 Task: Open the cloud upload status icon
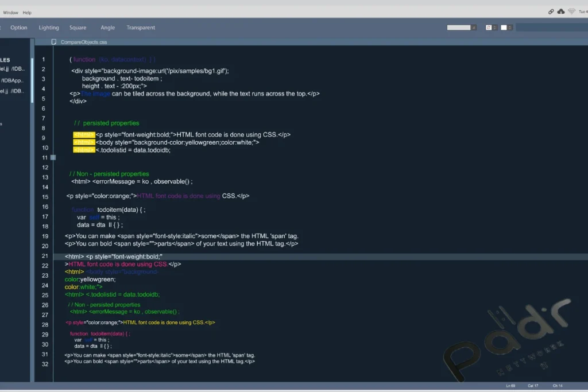(561, 11)
